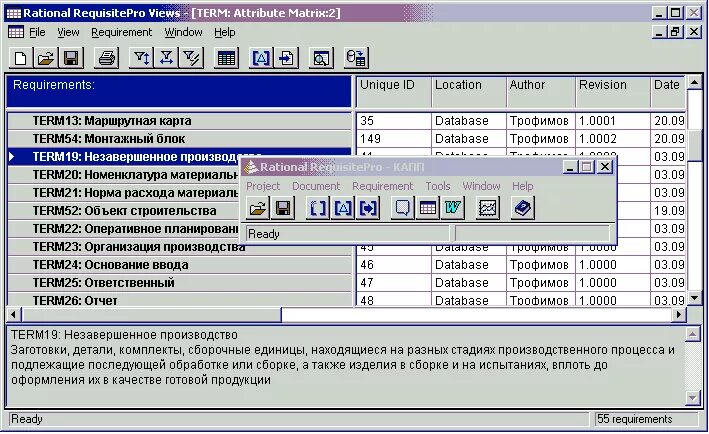Select row TERM23: Организация производства
709x434 pixels.
(x=180, y=249)
